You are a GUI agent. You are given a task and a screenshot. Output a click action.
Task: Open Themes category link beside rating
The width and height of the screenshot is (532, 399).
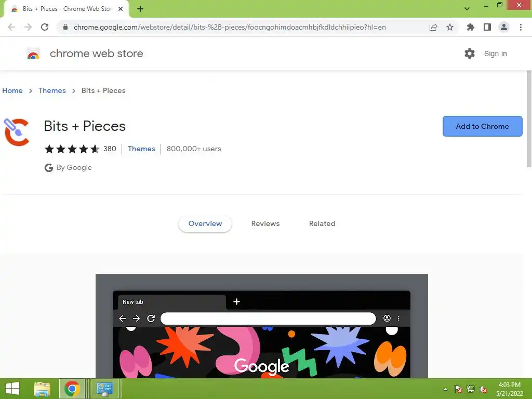[x=141, y=149]
